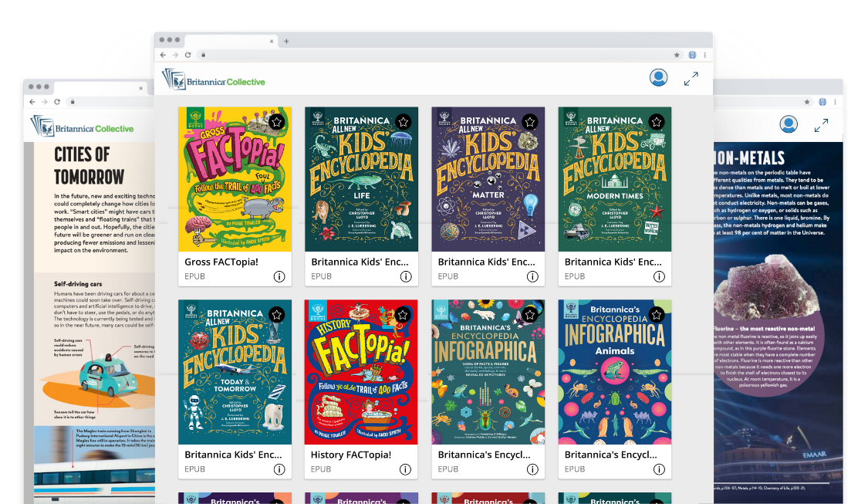Open the three-dot browser menu in the front window
The height and width of the screenshot is (504, 868).
pos(704,55)
